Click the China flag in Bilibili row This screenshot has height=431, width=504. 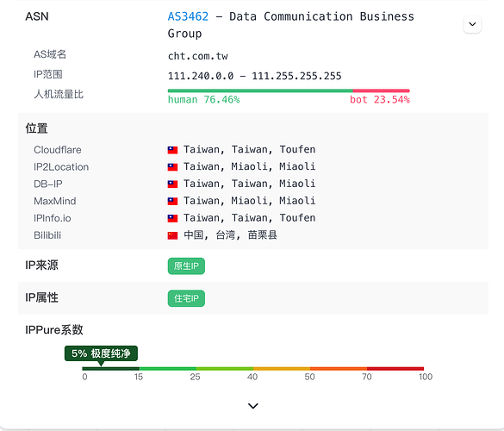click(172, 236)
